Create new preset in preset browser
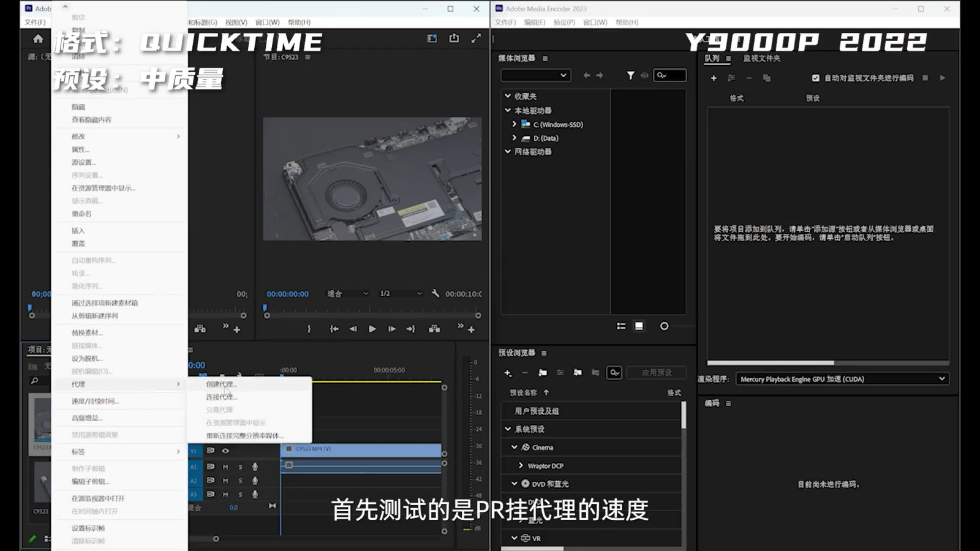The height and width of the screenshot is (551, 980). pyautogui.click(x=508, y=372)
